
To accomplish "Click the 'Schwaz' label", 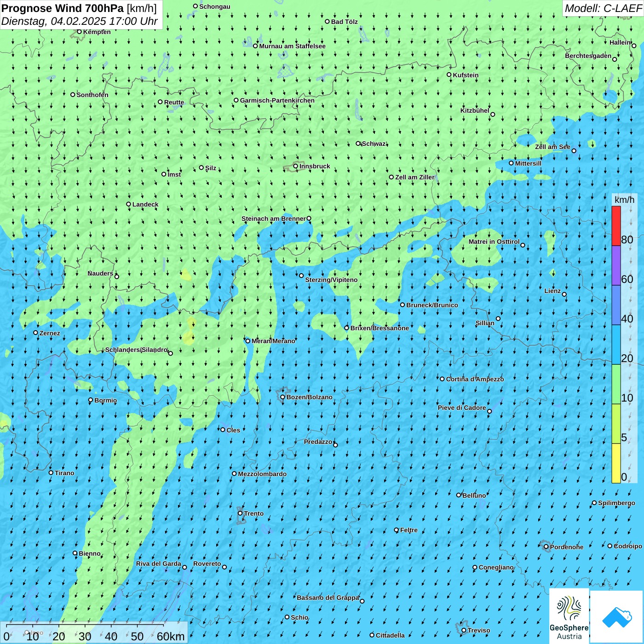I will click(374, 144).
